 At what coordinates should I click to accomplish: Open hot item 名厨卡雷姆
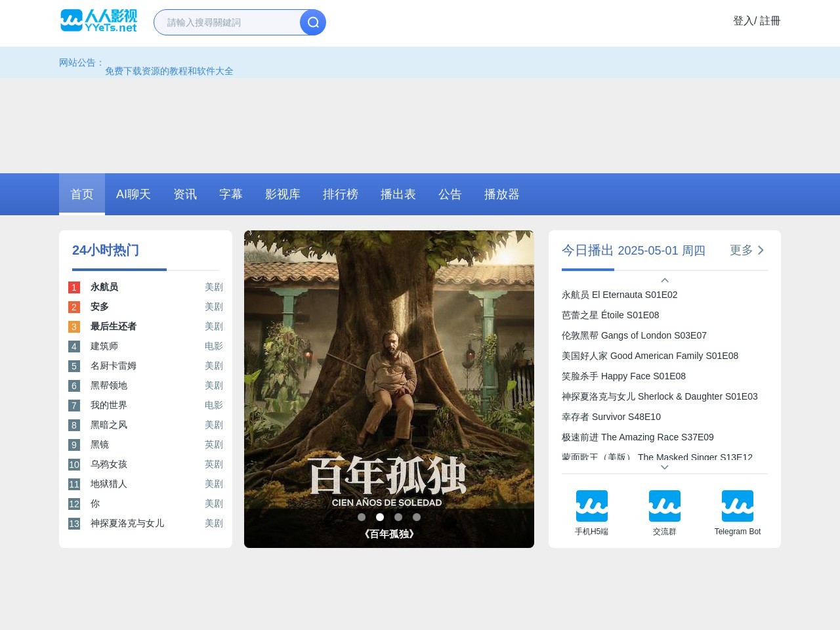114,366
